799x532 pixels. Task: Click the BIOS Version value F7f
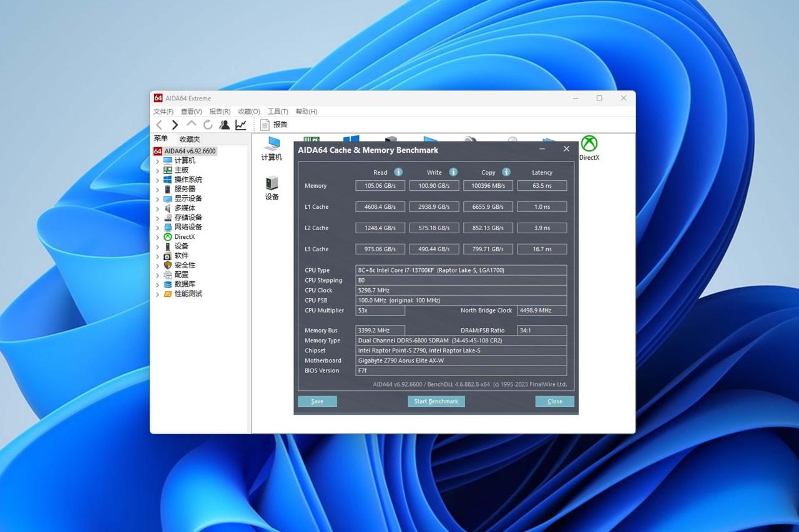[461, 370]
